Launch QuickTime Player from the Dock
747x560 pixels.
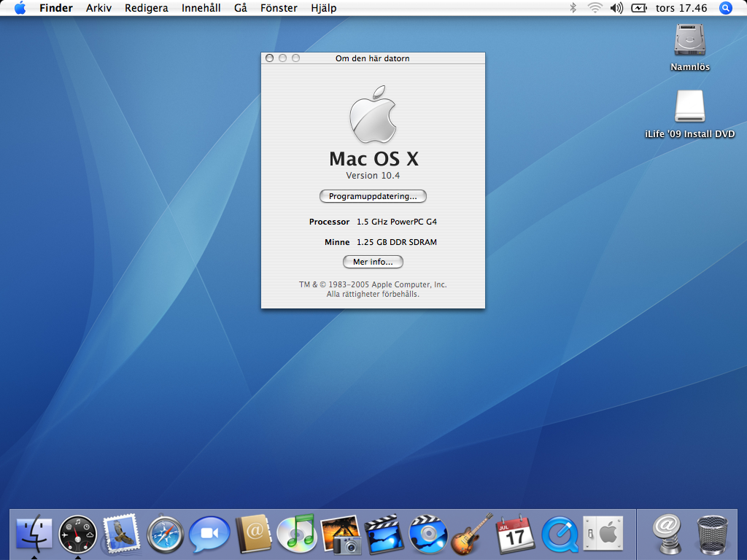click(x=560, y=534)
